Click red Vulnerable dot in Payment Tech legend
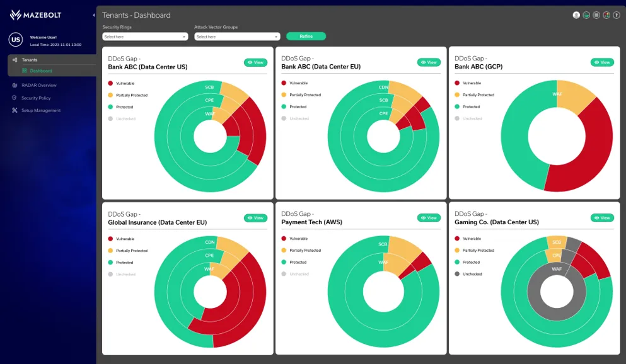Viewport: 626px width, 364px height. pyautogui.click(x=284, y=239)
